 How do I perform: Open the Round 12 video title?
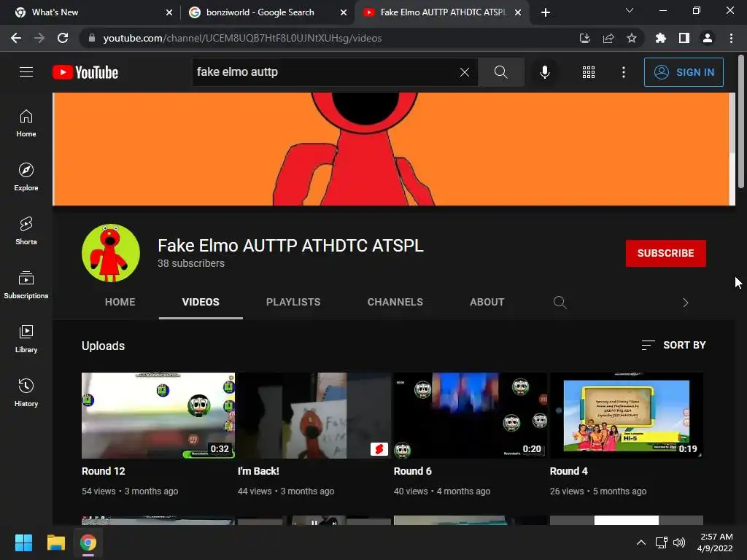point(104,472)
